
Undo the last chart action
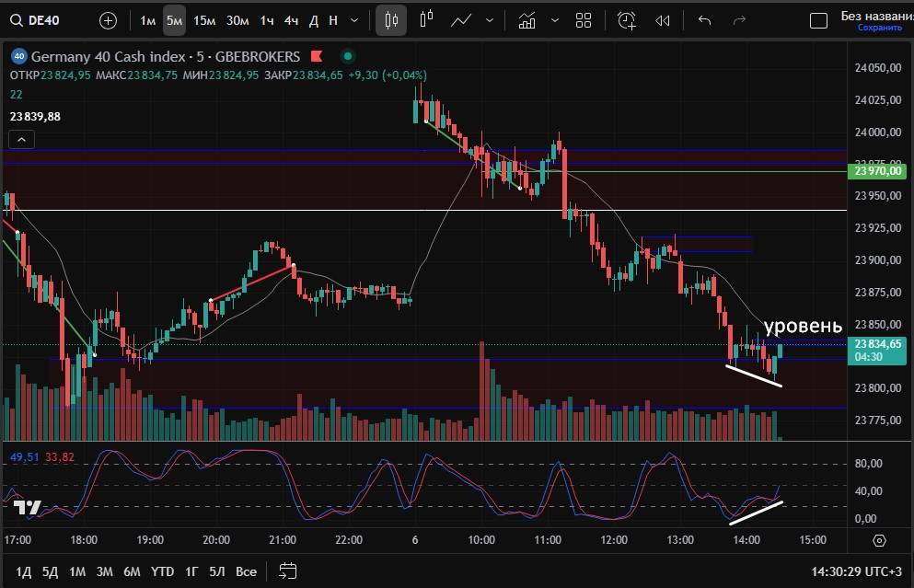[705, 20]
